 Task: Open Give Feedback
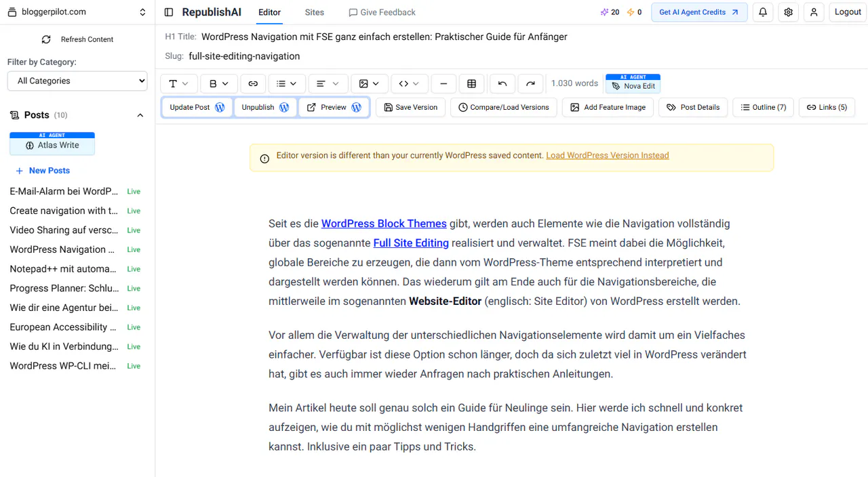coord(382,12)
